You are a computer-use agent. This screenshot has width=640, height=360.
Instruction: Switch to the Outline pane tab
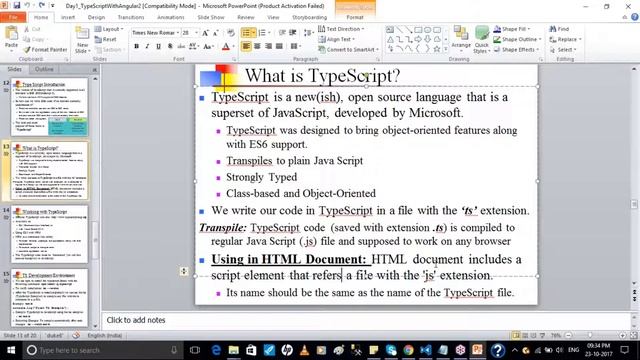(x=44, y=69)
